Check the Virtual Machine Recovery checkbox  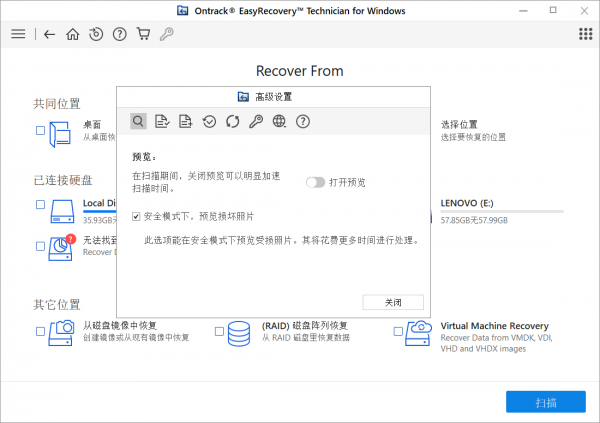click(x=398, y=332)
